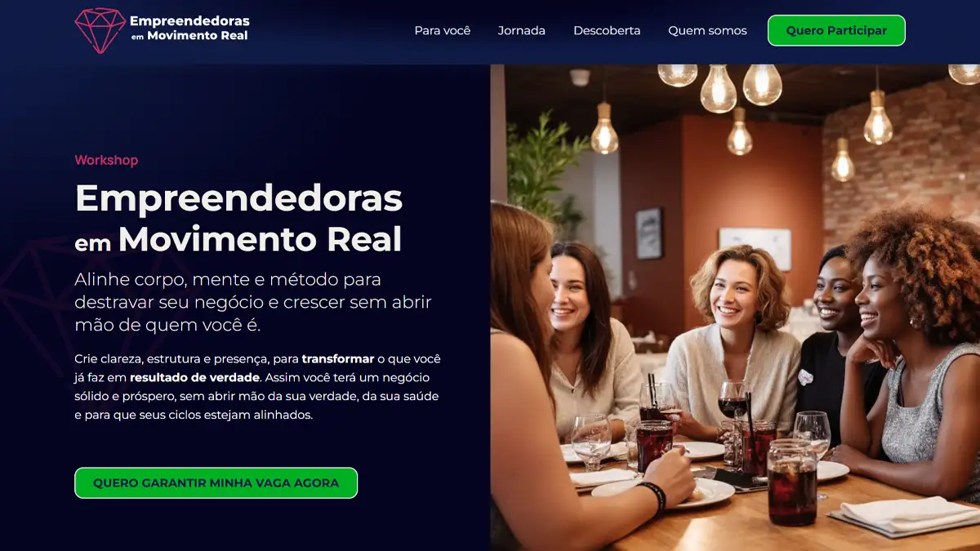980x551 pixels.
Task: Click the subheading starting with Alinhe corpo
Action: [253, 302]
